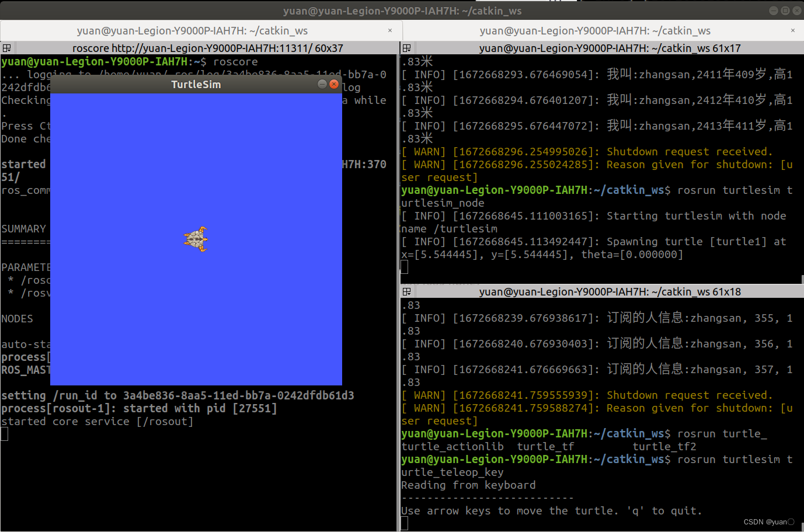Click the catkin_ws 61x18 pane title

tap(610, 291)
